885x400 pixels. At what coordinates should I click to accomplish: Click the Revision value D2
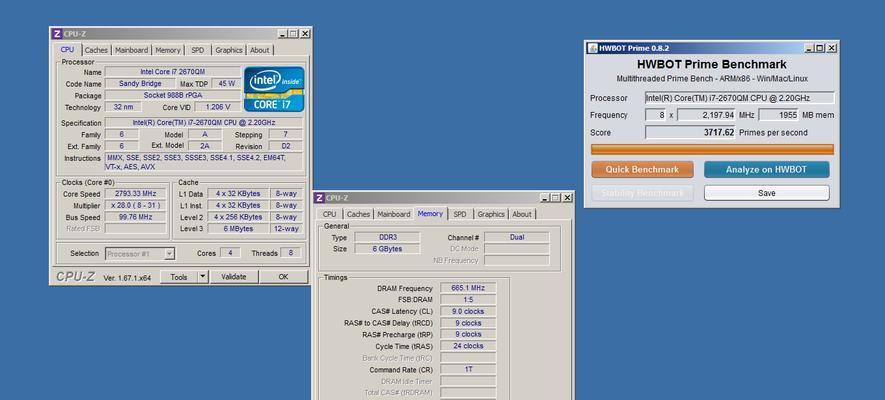tap(286, 146)
